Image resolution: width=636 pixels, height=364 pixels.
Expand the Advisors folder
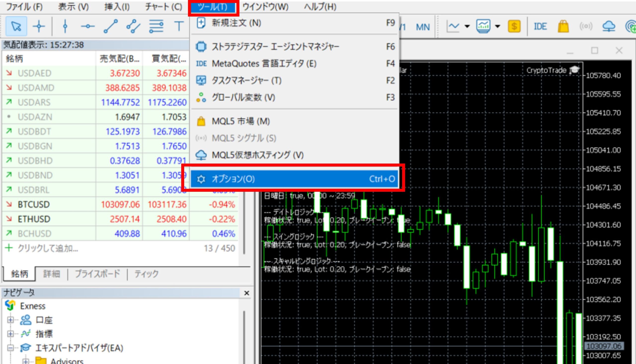[25, 361]
